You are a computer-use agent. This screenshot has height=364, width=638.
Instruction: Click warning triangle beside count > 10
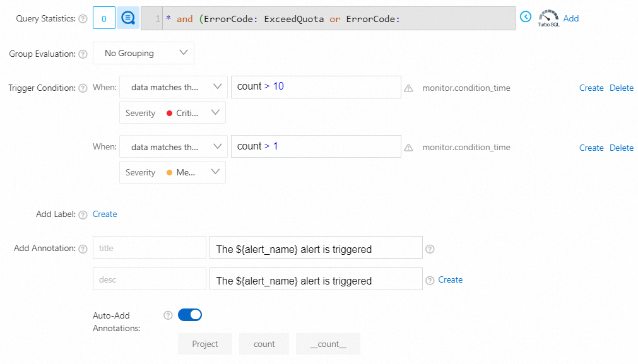coord(408,88)
